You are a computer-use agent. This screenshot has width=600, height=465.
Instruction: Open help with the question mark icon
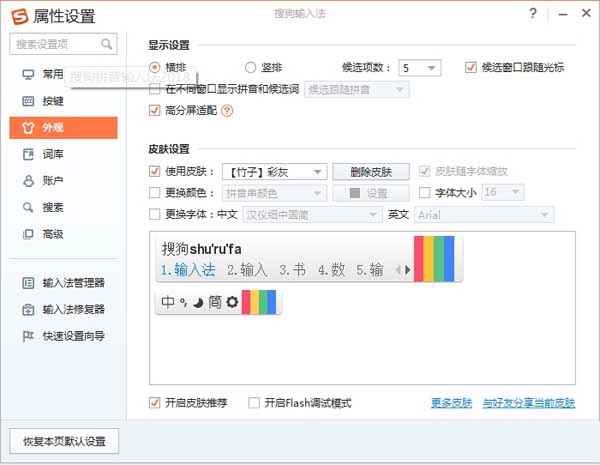click(533, 13)
